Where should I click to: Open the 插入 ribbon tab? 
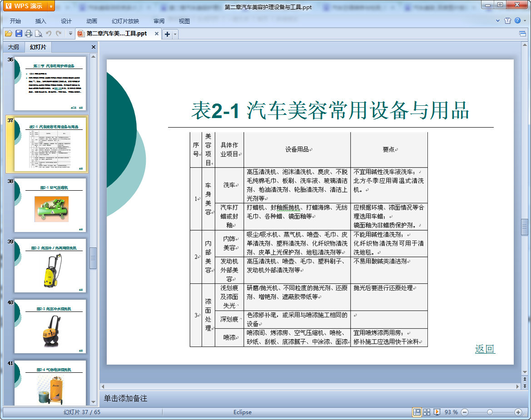click(40, 21)
